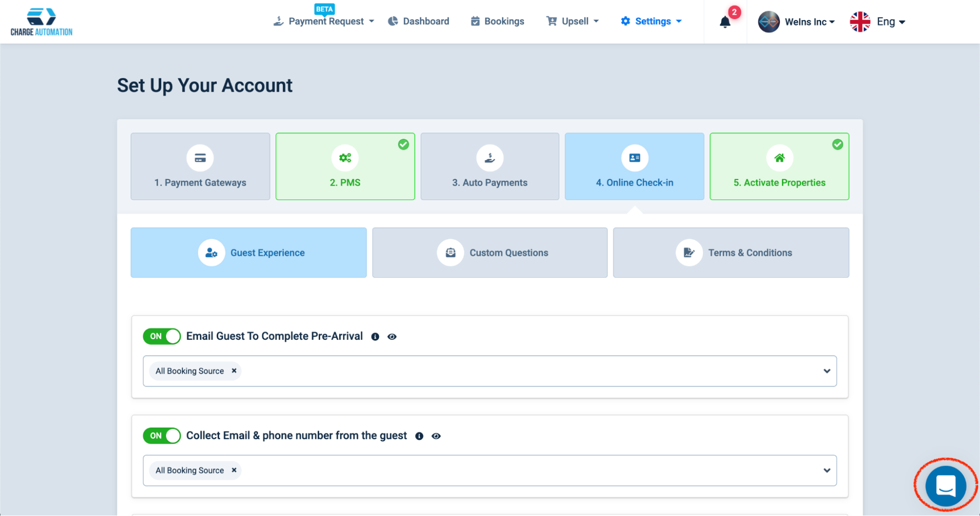Go to Payment Gateways step
Image resolution: width=980 pixels, height=516 pixels.
click(x=200, y=166)
